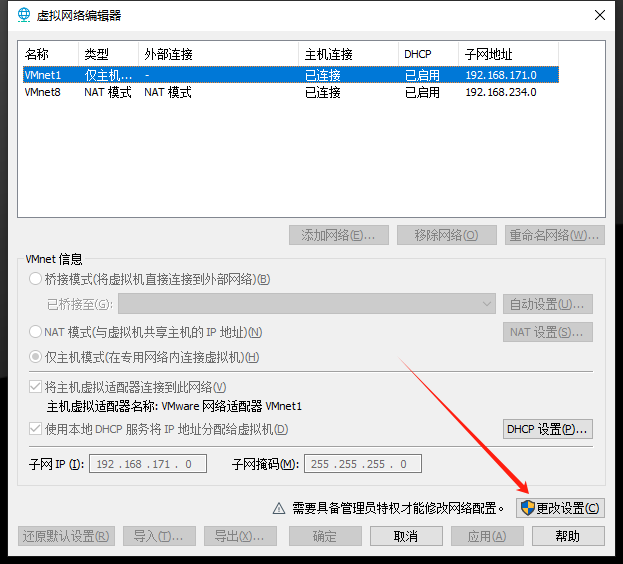Click the 取消 button

(x=406, y=536)
